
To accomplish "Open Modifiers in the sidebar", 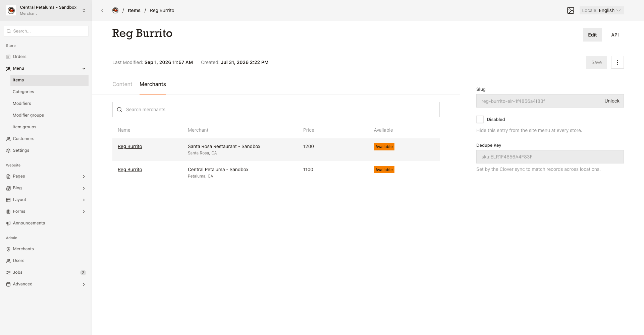I will click(49, 104).
